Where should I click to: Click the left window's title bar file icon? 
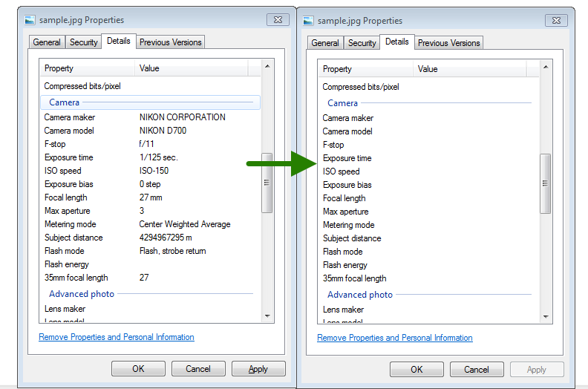[28, 20]
